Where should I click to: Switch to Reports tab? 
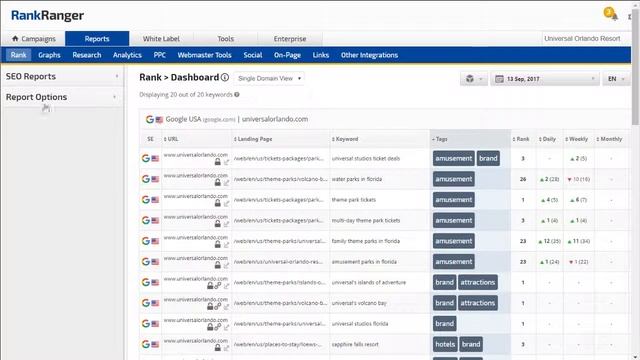pos(97,39)
